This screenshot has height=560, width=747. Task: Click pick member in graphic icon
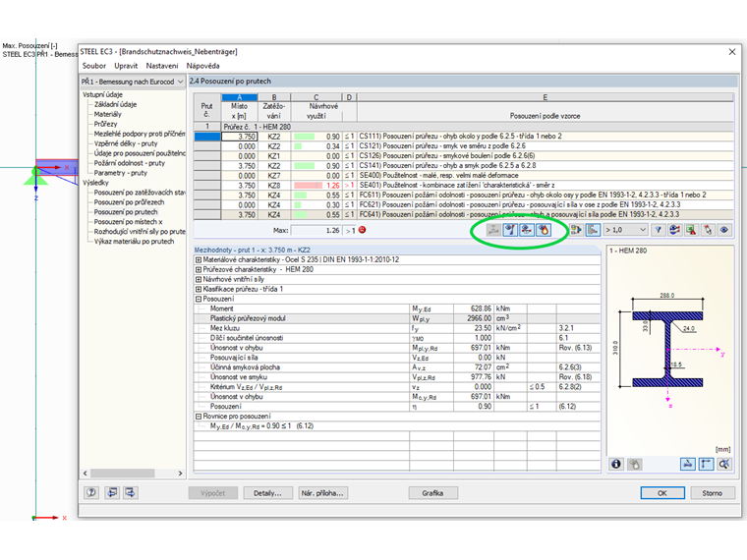[x=708, y=230]
